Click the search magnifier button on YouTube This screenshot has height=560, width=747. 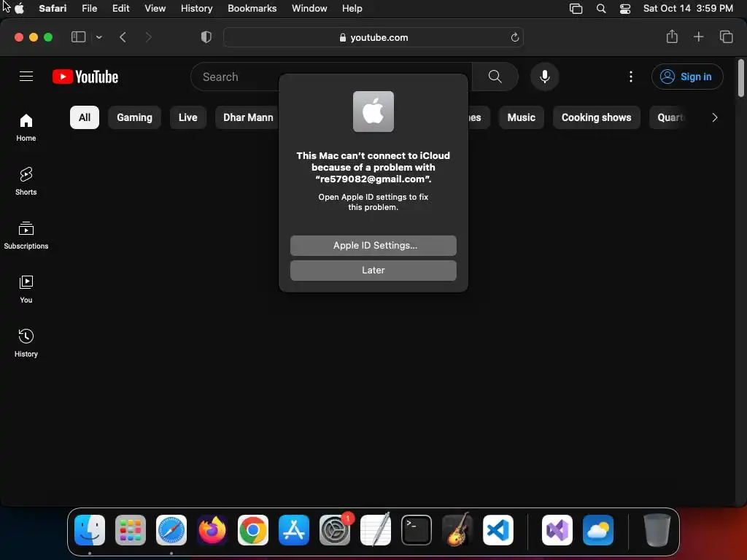click(x=495, y=76)
